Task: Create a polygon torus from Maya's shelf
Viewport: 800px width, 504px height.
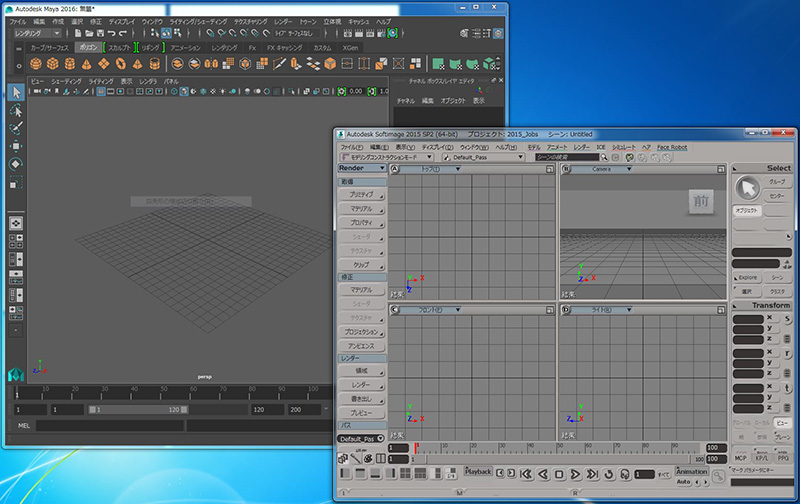Action: pyautogui.click(x=120, y=64)
